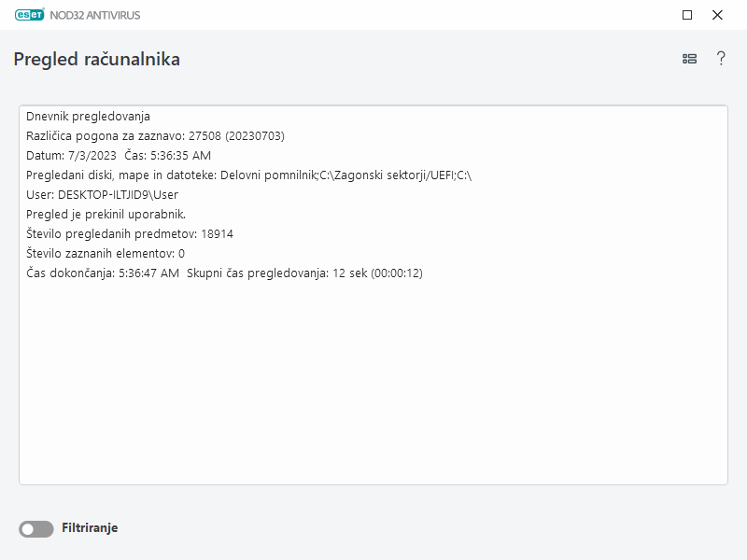This screenshot has height=560, width=747.
Task: Close the ESET NOD32 Antivirus window
Action: point(717,15)
